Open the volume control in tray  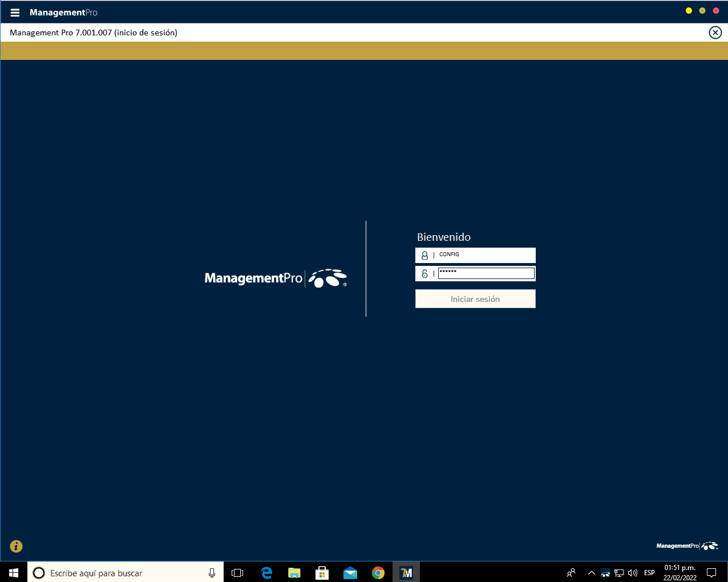click(x=633, y=573)
